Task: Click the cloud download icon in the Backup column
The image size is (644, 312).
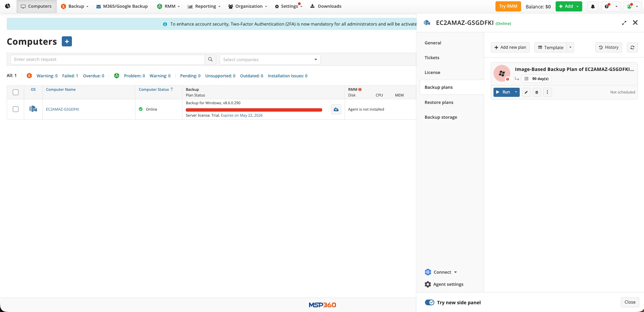Action: (x=336, y=109)
